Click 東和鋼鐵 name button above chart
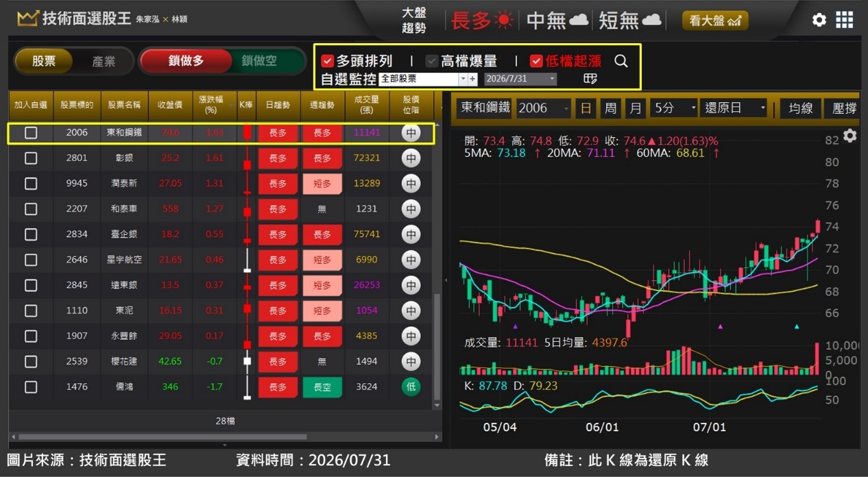The image size is (868, 477). tap(485, 108)
